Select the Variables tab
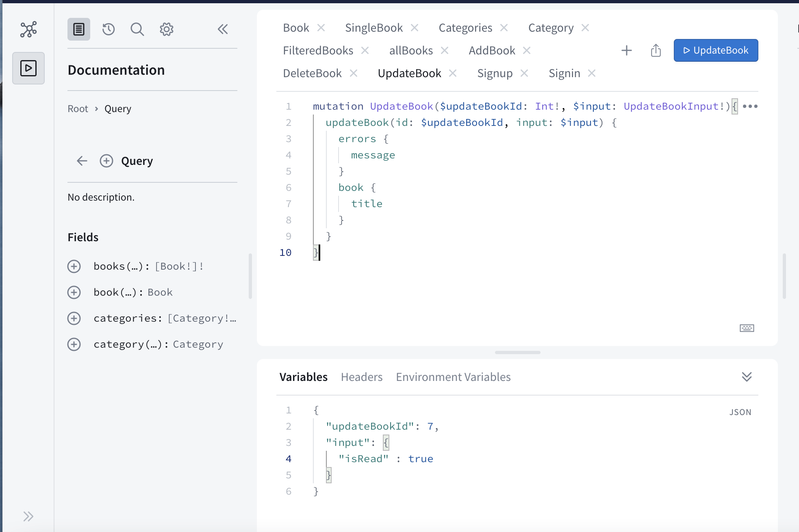The image size is (799, 532). (x=304, y=377)
